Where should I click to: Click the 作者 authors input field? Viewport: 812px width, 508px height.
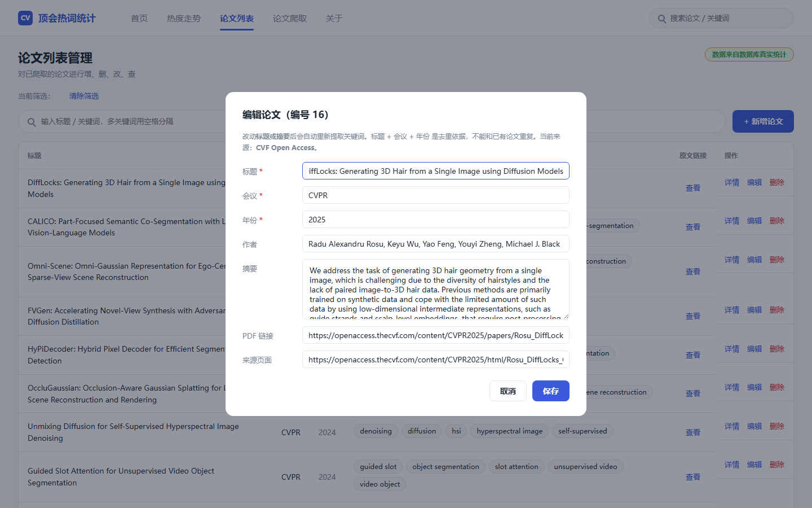[x=436, y=244]
